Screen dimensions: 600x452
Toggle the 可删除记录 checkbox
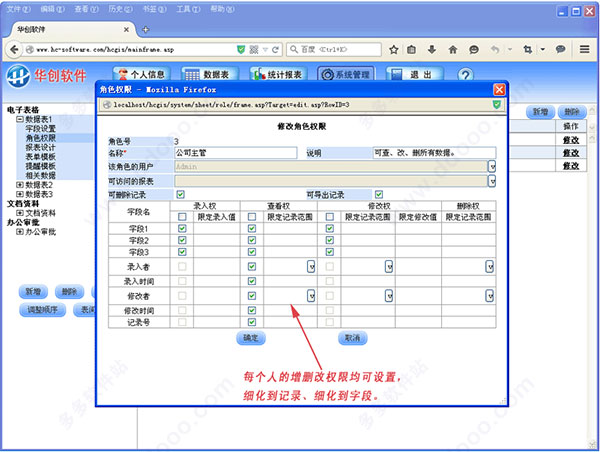(x=180, y=194)
